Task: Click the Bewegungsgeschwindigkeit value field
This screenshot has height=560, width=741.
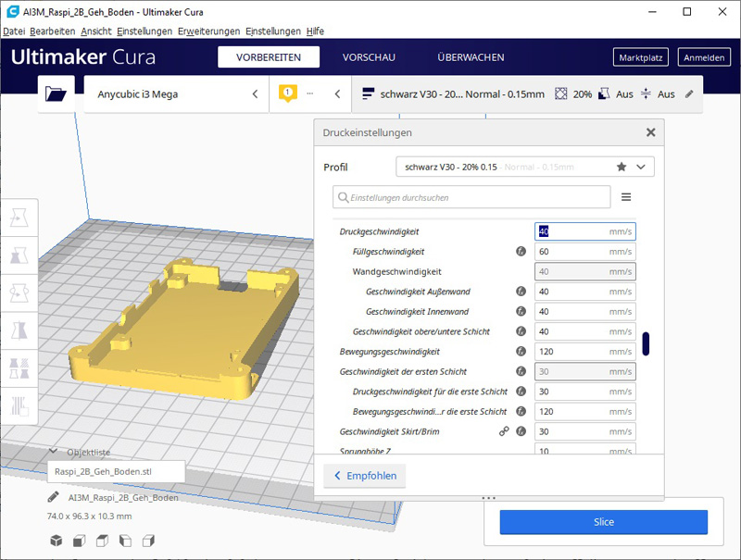Action: (585, 352)
